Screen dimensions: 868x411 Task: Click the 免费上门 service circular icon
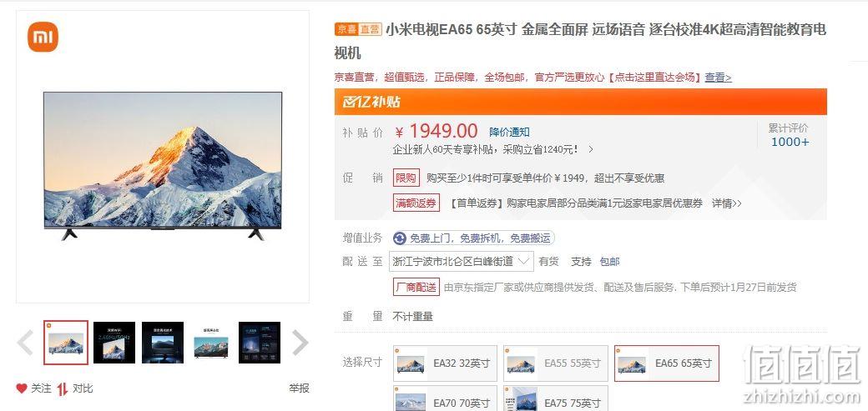pyautogui.click(x=400, y=238)
